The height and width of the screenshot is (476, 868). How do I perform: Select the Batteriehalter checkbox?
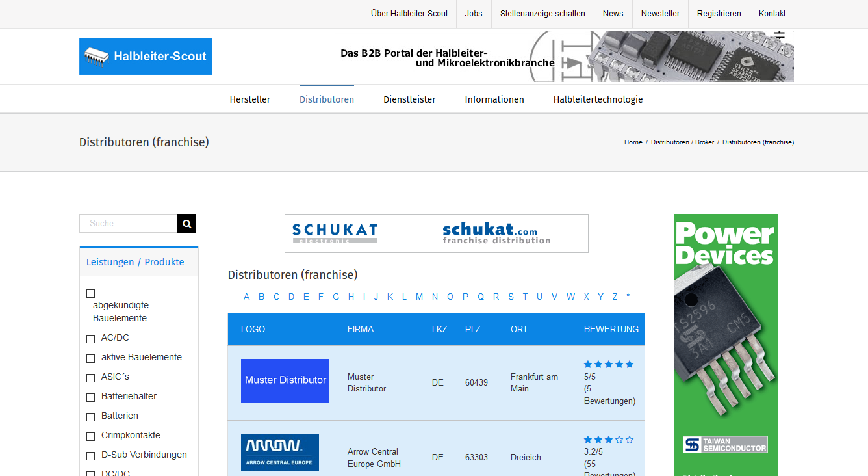[x=90, y=397]
